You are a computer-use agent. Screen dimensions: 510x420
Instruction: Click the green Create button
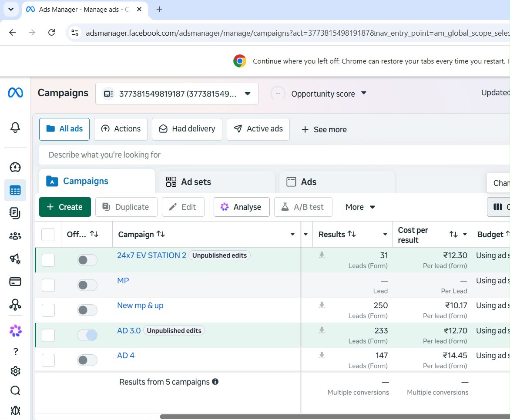(x=65, y=207)
